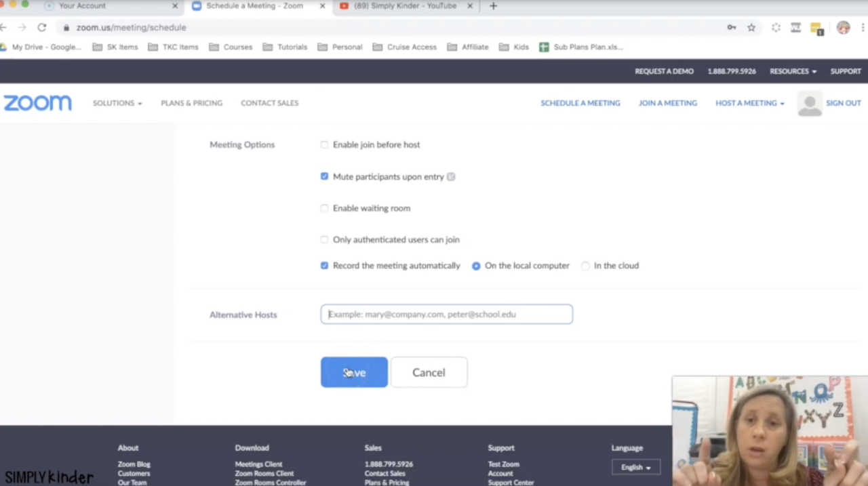
Task: Click info icon beside Mute participants
Action: (451, 177)
